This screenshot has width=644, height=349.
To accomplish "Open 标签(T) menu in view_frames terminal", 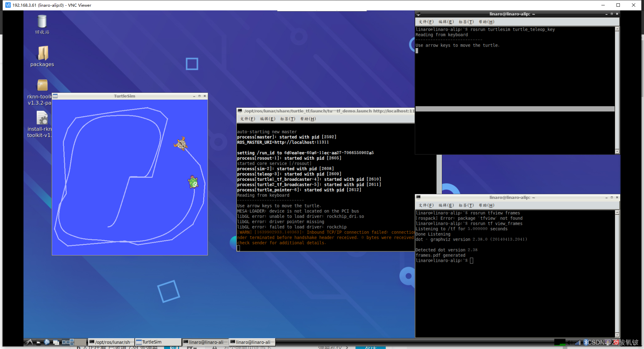I will pos(466,205).
